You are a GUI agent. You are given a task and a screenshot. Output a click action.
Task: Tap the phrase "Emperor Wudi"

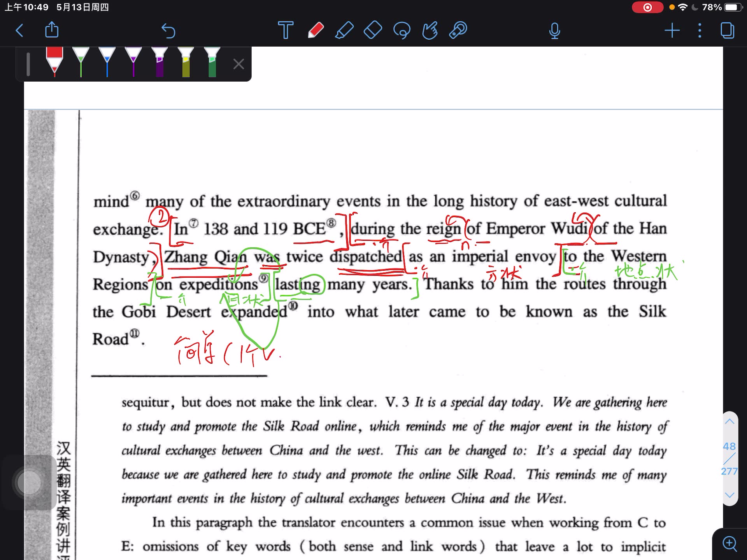tap(537, 229)
